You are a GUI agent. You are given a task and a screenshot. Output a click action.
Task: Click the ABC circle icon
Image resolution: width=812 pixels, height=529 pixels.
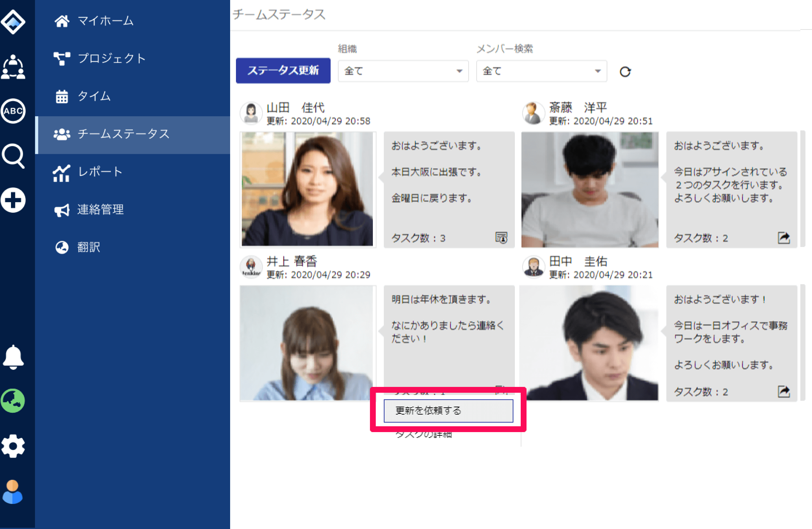[13, 111]
